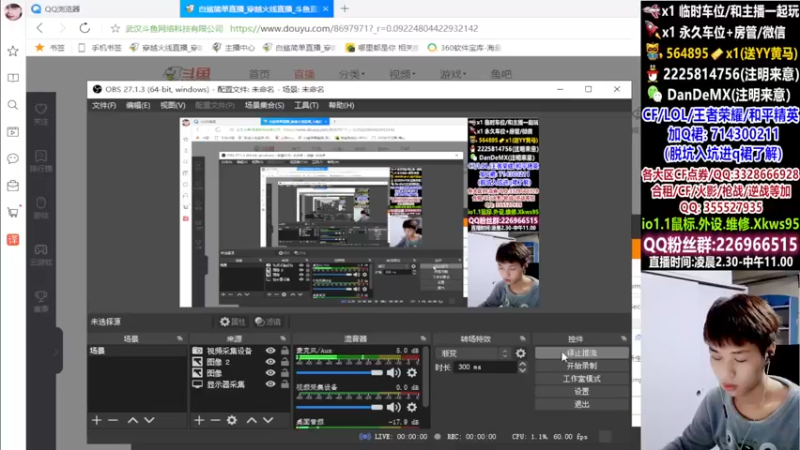Open browser sidebar chat bubble icon
The width and height of the screenshot is (800, 450).
[x=13, y=159]
